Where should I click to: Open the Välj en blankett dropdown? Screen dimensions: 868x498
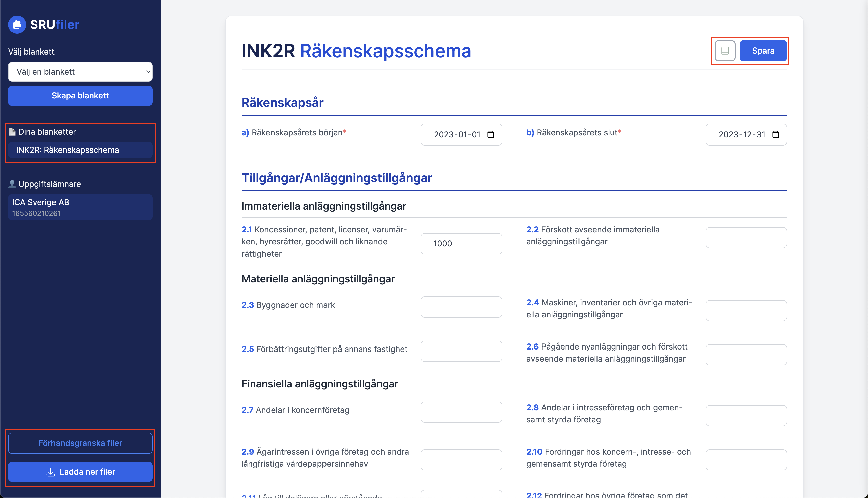pos(80,72)
